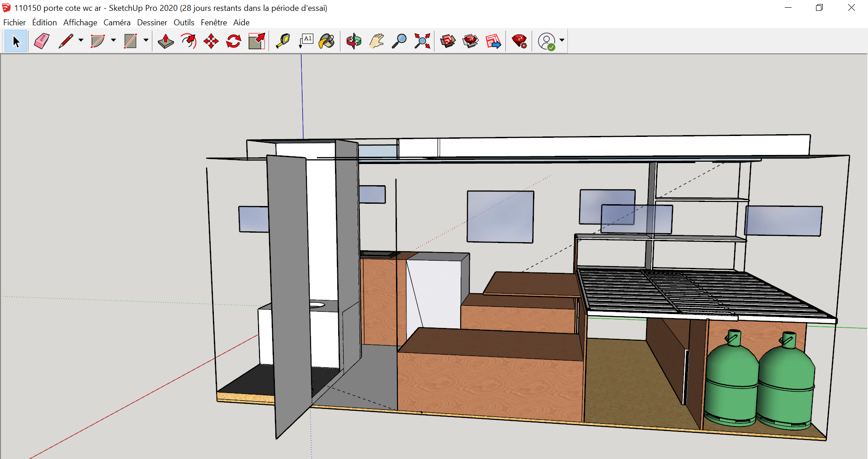This screenshot has width=868, height=459.
Task: Click the Zoom Extents icon
Action: click(x=422, y=41)
